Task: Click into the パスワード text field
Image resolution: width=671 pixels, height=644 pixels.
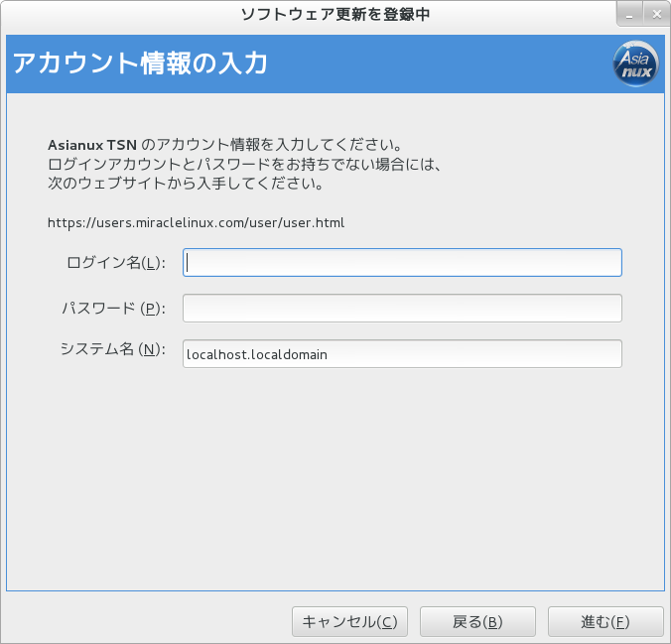Action: click(x=402, y=309)
